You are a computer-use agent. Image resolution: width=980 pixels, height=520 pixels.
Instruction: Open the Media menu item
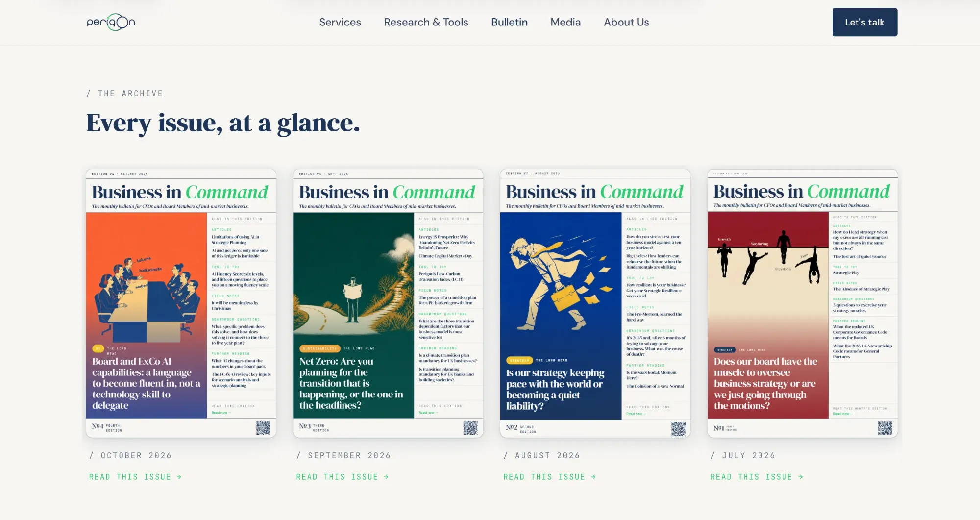tap(565, 22)
